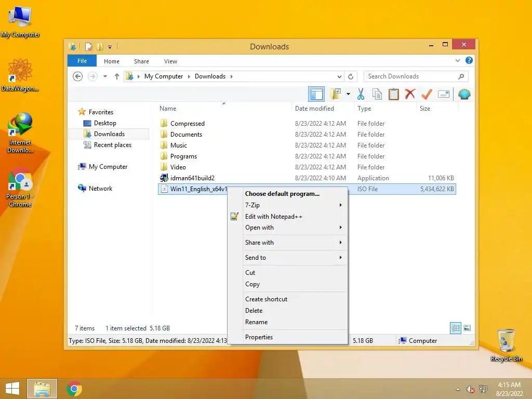
Task: Click Downloads in the address breadcrumb
Action: point(210,76)
